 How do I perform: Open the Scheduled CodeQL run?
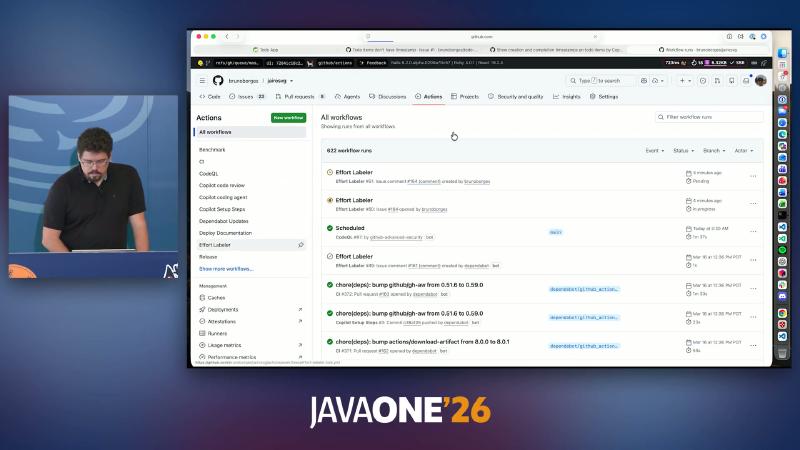click(x=350, y=228)
